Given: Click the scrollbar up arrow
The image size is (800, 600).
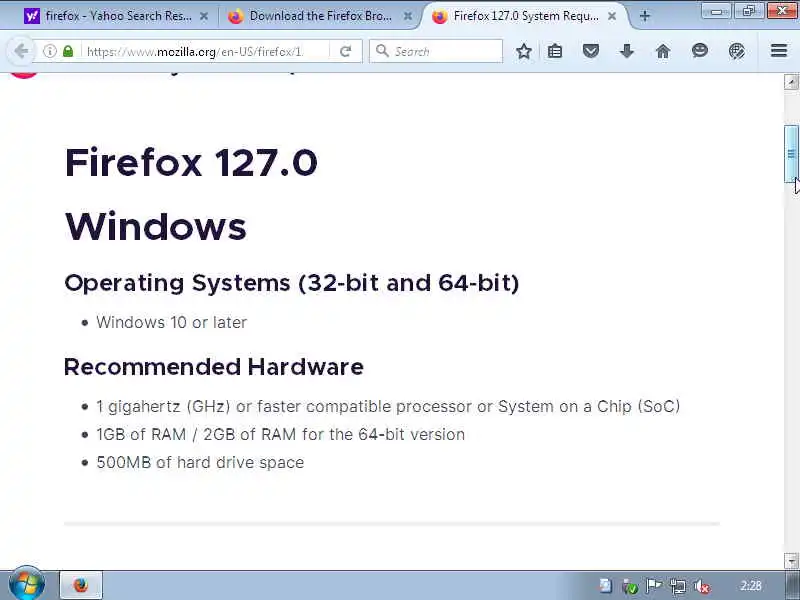Looking at the screenshot, I should click(x=791, y=82).
